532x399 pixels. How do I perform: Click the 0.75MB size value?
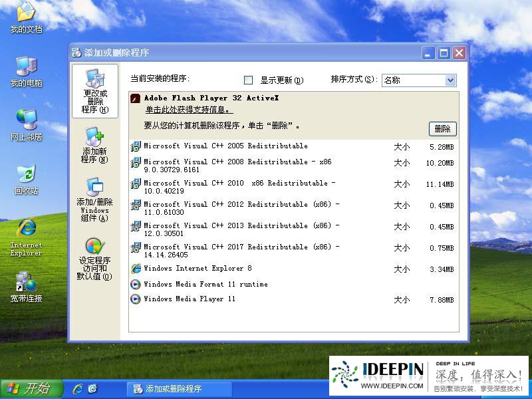[x=442, y=248]
